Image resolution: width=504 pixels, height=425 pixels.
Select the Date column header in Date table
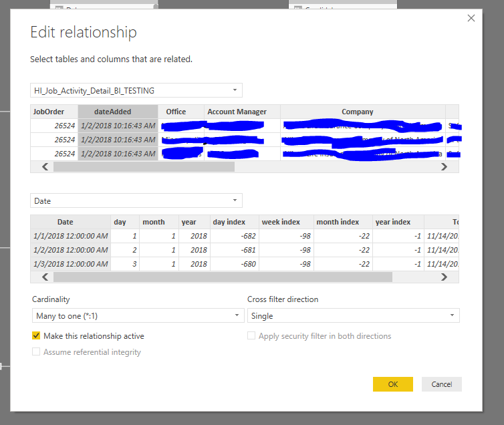point(71,222)
